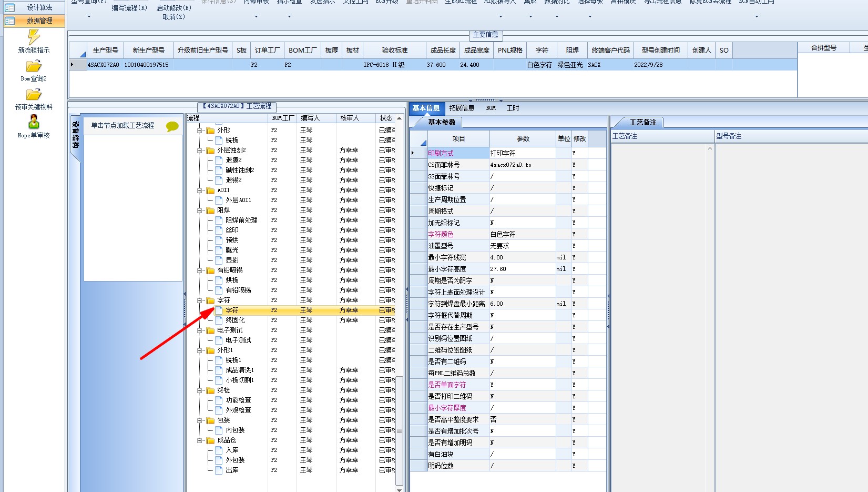Screen dimensions: 868x492
Task: Sort by the 生产型号 column header
Action: [105, 50]
